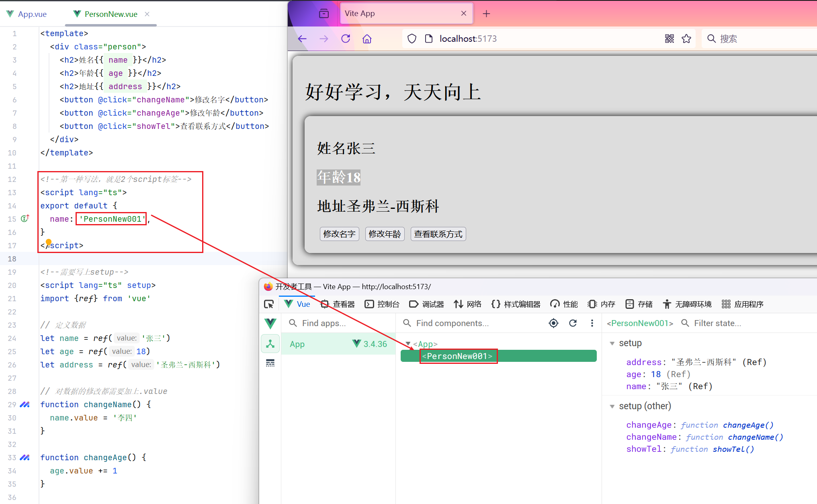Image resolution: width=817 pixels, height=504 pixels.
Task: Collapse the setup (other) section
Action: (612, 406)
